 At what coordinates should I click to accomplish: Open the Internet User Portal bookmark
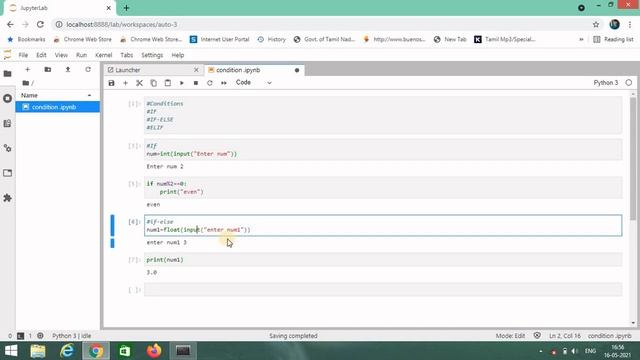coord(220,39)
